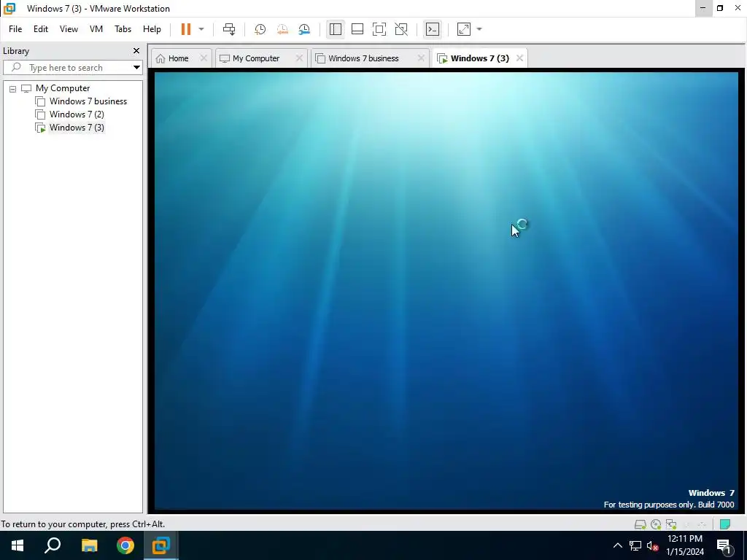Open the stretch guest dropdown arrow
The width and height of the screenshot is (747, 560).
pyautogui.click(x=479, y=29)
